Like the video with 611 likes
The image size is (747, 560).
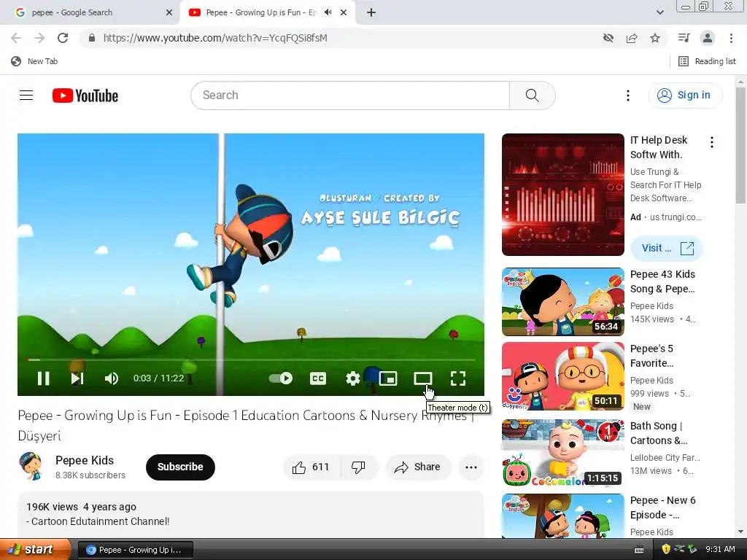tap(311, 467)
